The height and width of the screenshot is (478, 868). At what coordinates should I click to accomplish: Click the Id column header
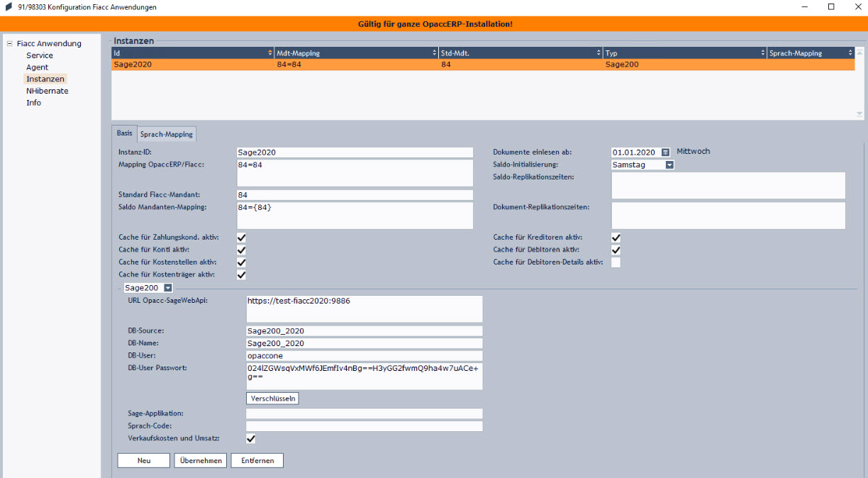click(x=193, y=53)
